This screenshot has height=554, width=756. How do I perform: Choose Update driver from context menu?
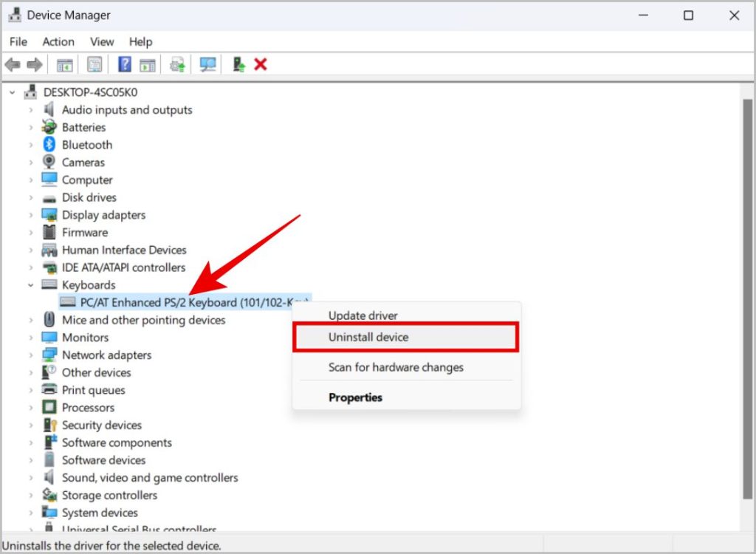pos(407,315)
